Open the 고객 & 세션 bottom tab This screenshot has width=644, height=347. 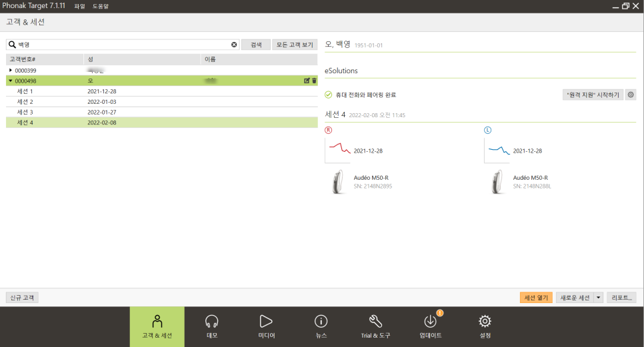tap(157, 327)
